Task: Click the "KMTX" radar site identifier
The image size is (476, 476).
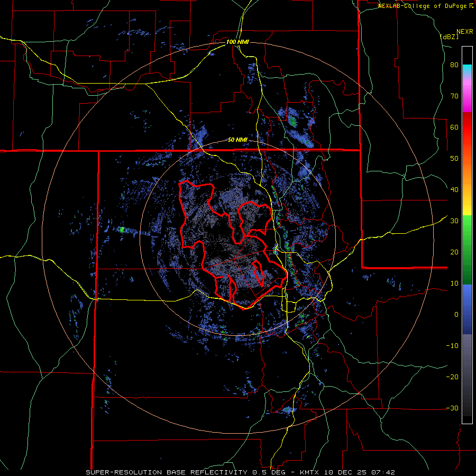Action: pyautogui.click(x=310, y=472)
